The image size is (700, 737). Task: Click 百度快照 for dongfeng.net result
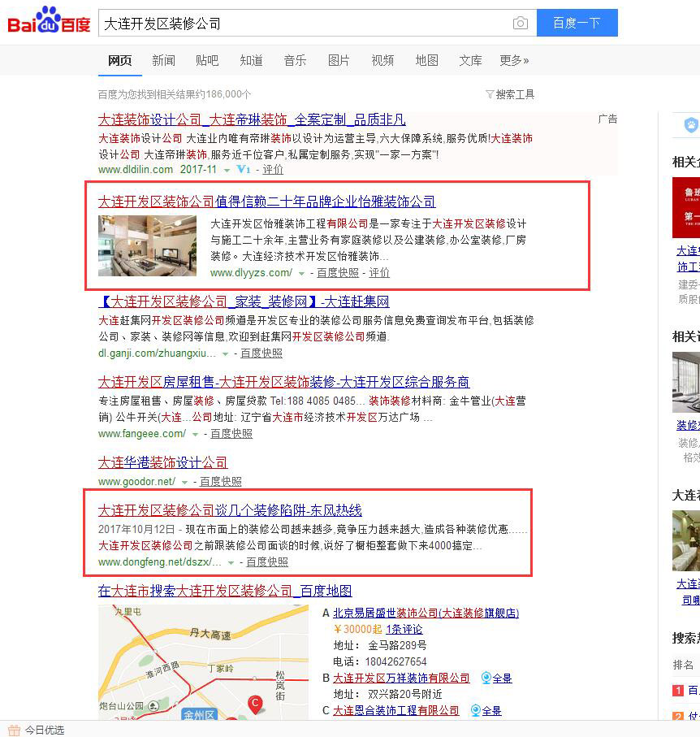pos(267,562)
